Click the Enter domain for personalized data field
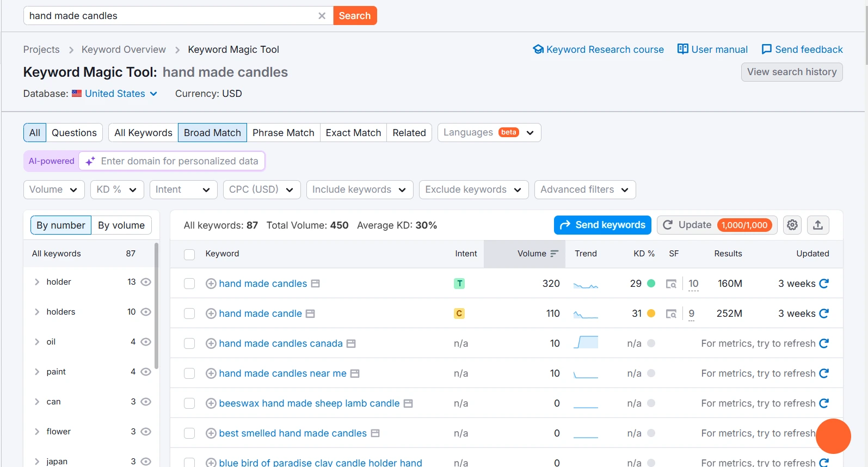This screenshot has width=868, height=467. tap(172, 161)
